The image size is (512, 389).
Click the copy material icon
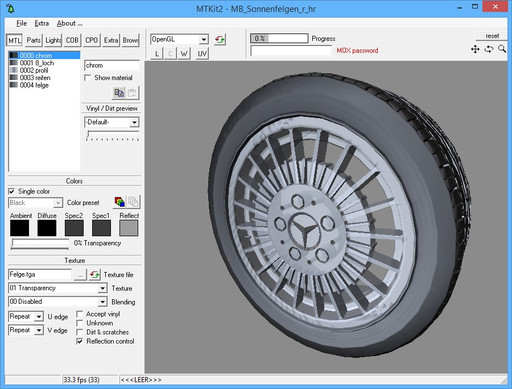[119, 93]
